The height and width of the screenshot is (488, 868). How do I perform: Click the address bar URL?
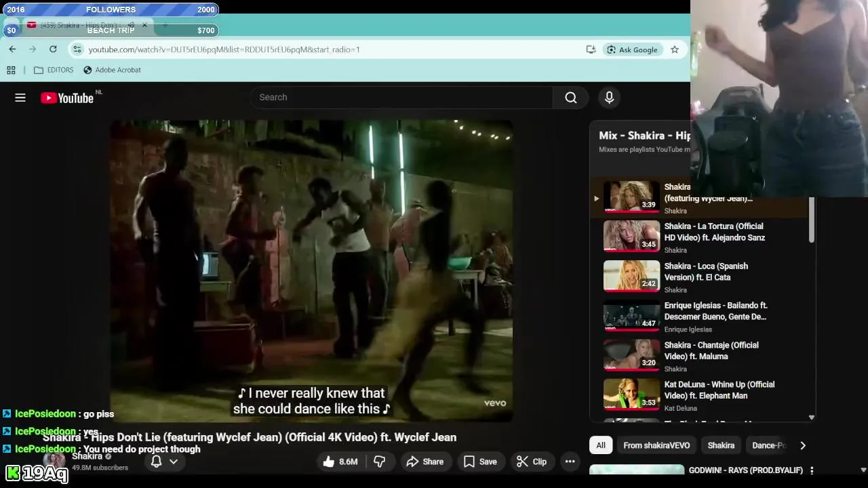(x=224, y=49)
